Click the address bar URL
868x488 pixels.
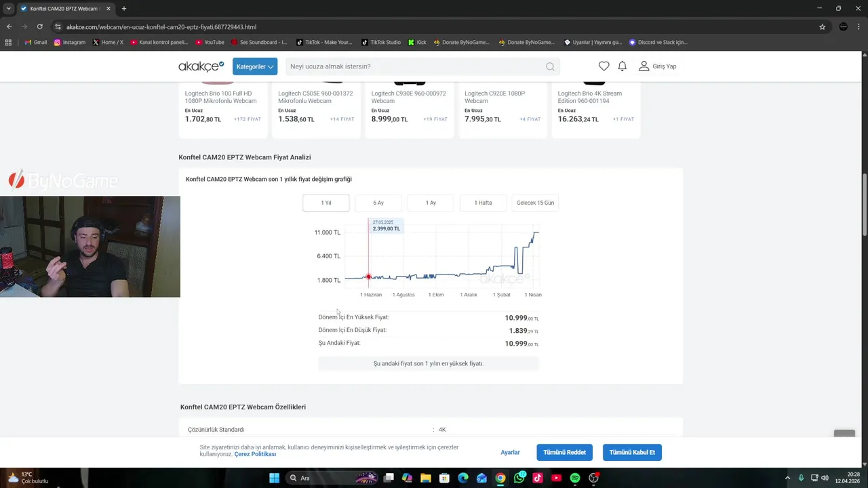click(x=161, y=26)
